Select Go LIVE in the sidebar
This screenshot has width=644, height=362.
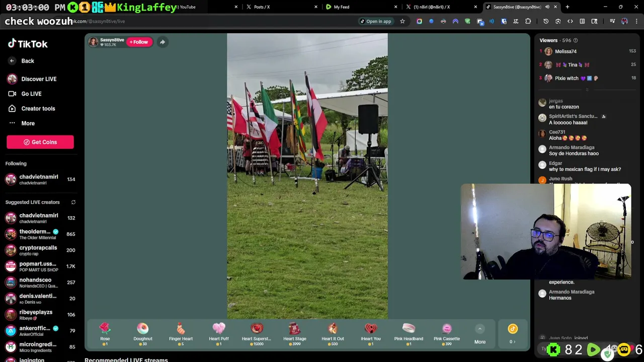pos(25,94)
